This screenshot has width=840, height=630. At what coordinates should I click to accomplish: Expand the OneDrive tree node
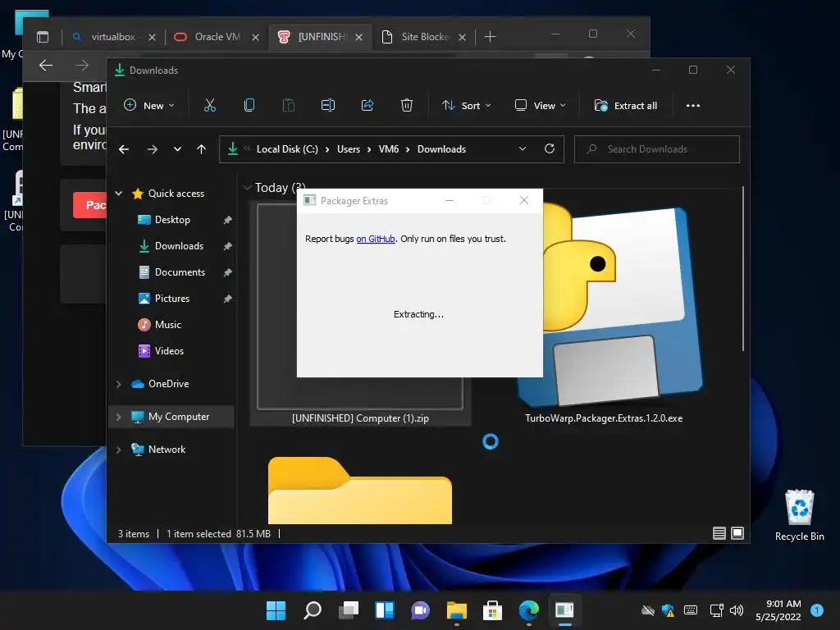tap(118, 384)
